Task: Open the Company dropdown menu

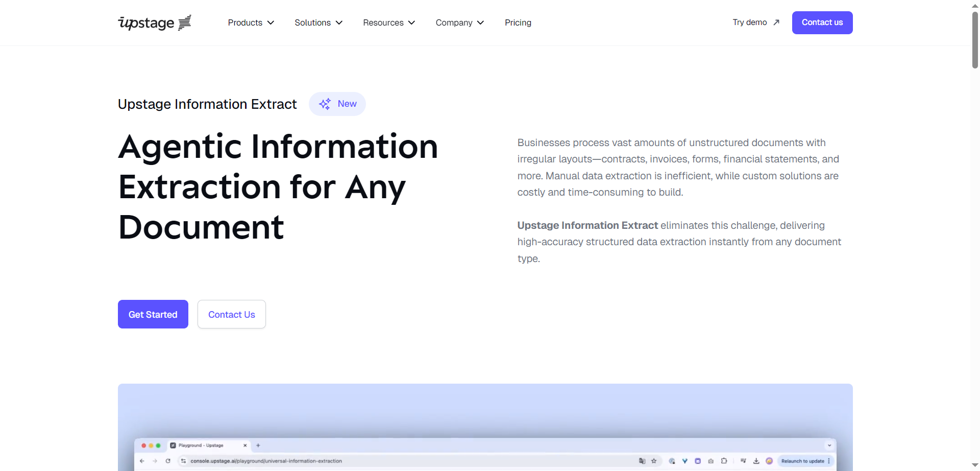Action: pos(459,22)
